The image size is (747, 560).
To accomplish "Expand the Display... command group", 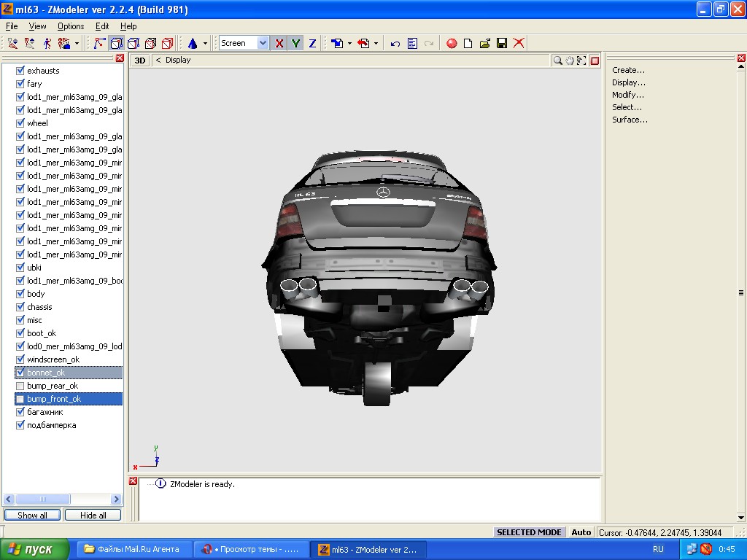I will pyautogui.click(x=629, y=82).
